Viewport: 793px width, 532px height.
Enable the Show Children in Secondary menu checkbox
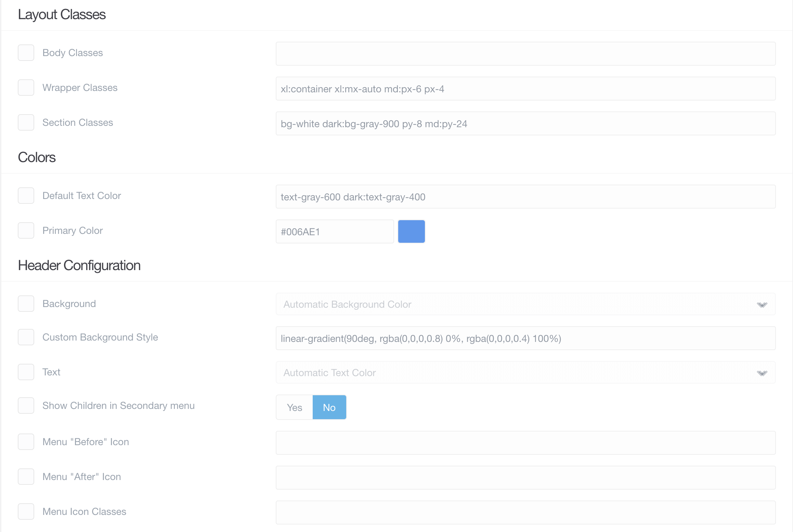[x=26, y=405]
